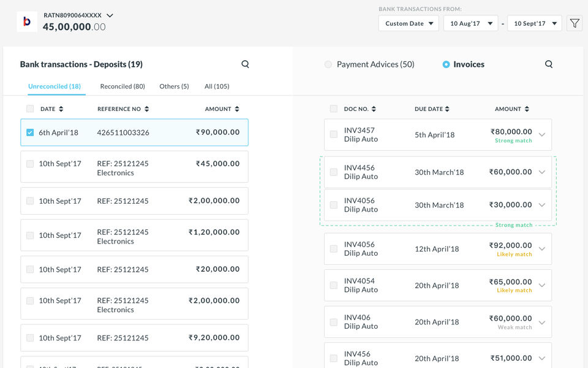Sort deposits by Date arrows
Image resolution: width=588 pixels, height=368 pixels.
[61, 109]
